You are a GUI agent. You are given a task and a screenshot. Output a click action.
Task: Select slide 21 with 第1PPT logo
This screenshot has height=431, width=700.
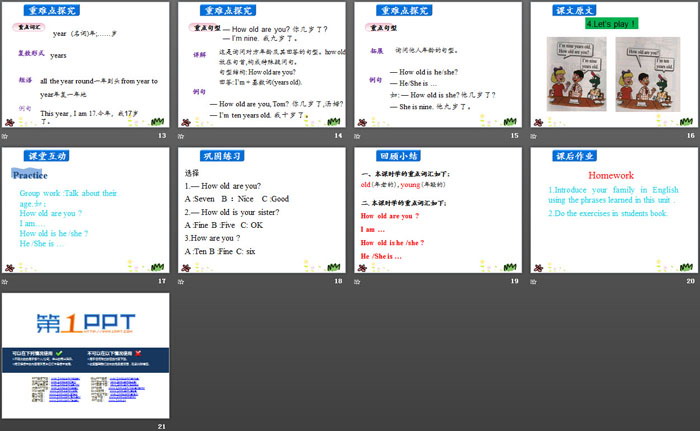[85, 356]
